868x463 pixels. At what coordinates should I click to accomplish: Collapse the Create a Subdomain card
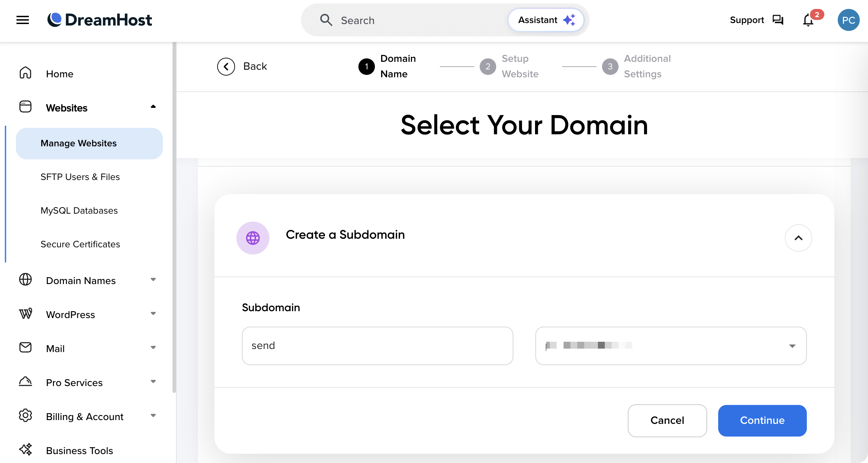point(799,238)
